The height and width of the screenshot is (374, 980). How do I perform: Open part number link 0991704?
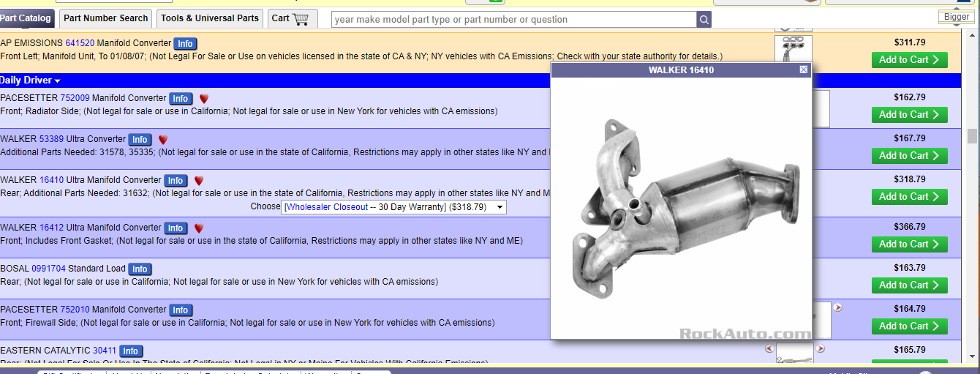pos(48,269)
